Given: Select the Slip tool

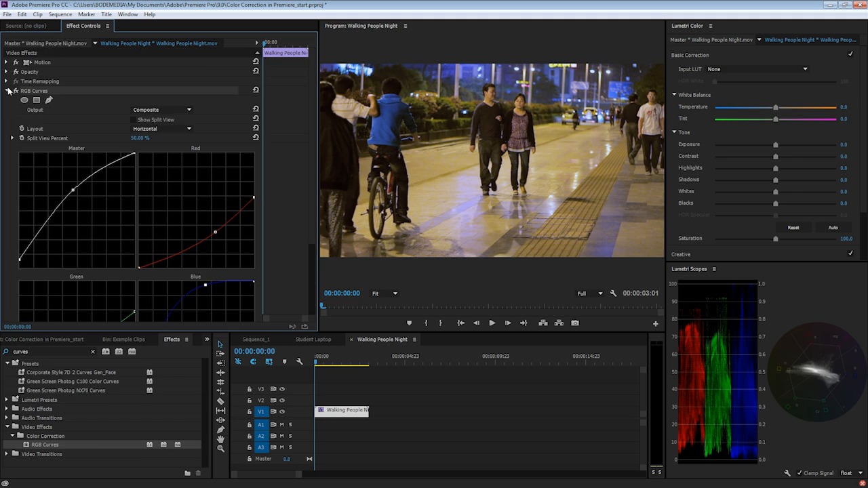Looking at the screenshot, I should coord(220,411).
